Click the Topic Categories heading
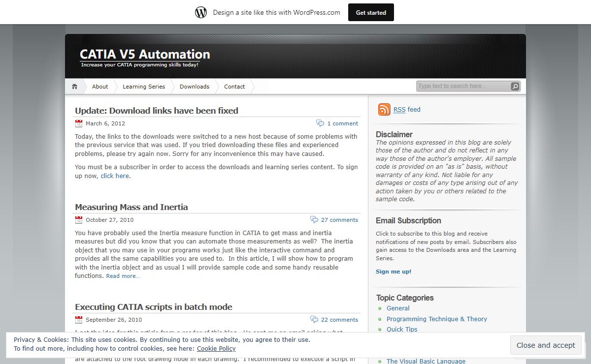Image resolution: width=591 pixels, height=364 pixels. 405,298
